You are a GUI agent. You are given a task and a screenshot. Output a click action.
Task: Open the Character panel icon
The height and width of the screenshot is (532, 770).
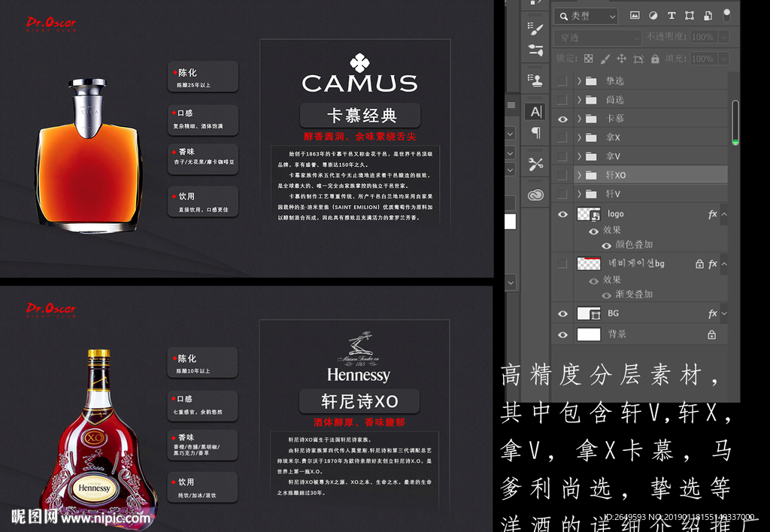pyautogui.click(x=535, y=111)
